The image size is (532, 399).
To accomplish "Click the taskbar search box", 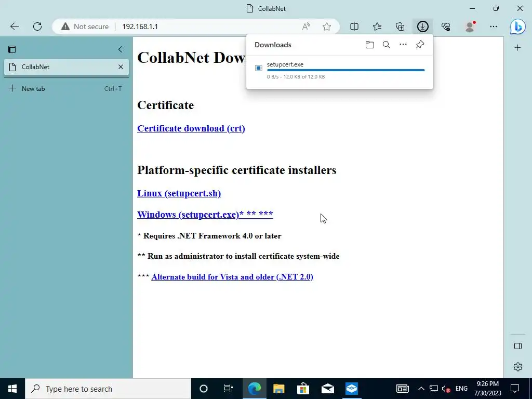I will 108,389.
